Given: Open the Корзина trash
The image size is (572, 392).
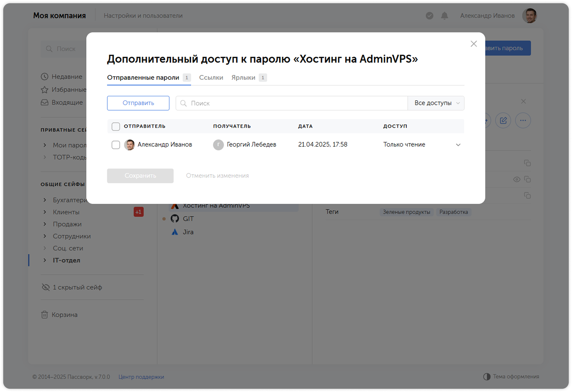Looking at the screenshot, I should tap(59, 315).
